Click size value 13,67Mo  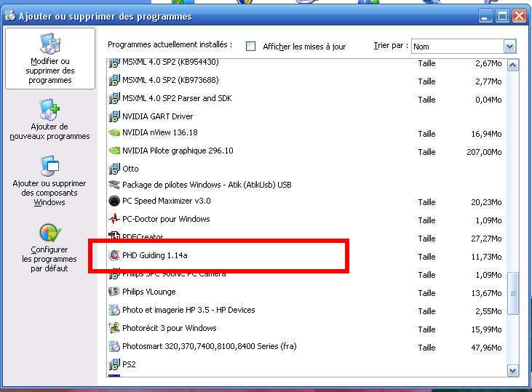pyautogui.click(x=486, y=293)
